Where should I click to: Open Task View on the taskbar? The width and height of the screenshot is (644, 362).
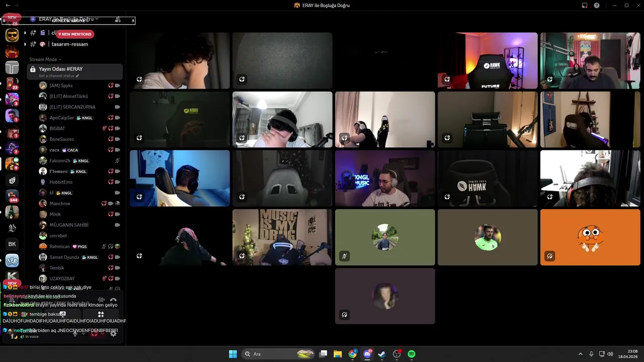click(324, 354)
